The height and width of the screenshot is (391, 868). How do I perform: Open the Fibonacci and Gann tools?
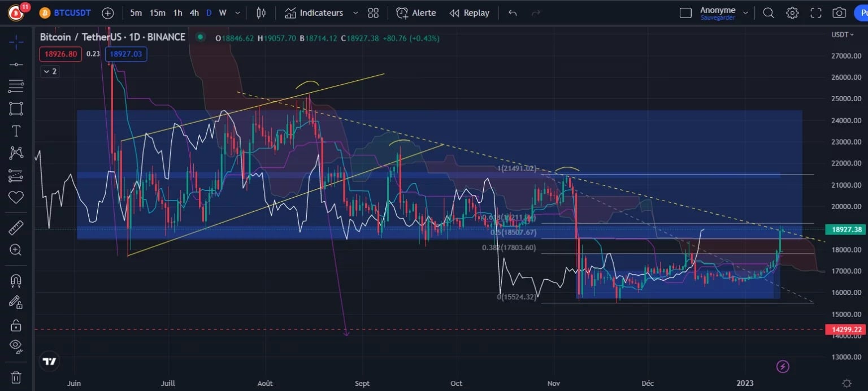[16, 86]
